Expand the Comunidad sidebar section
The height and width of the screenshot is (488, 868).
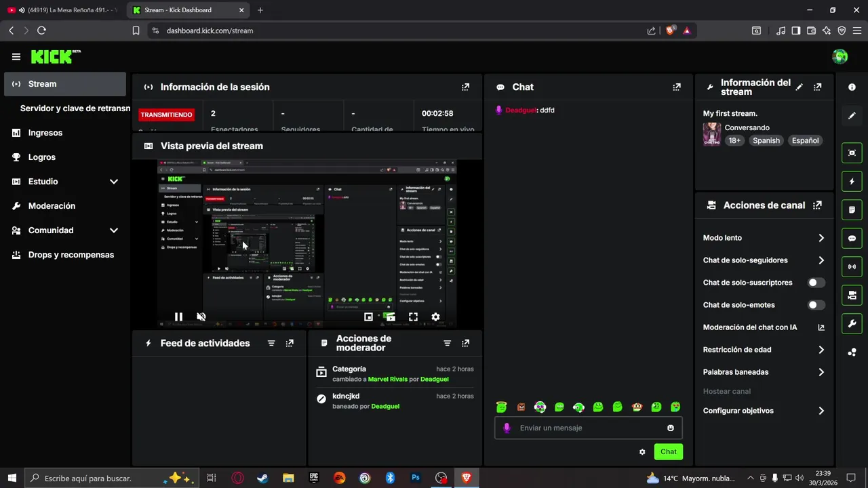point(114,230)
